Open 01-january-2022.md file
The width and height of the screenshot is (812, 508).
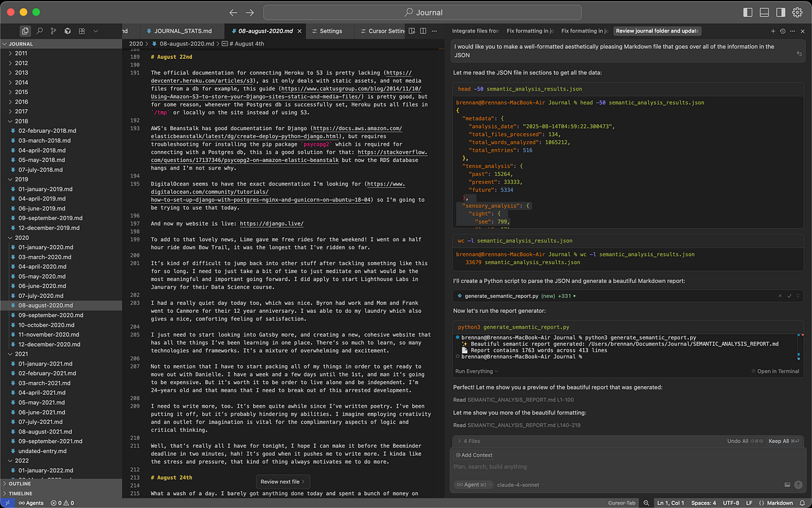coord(61,470)
